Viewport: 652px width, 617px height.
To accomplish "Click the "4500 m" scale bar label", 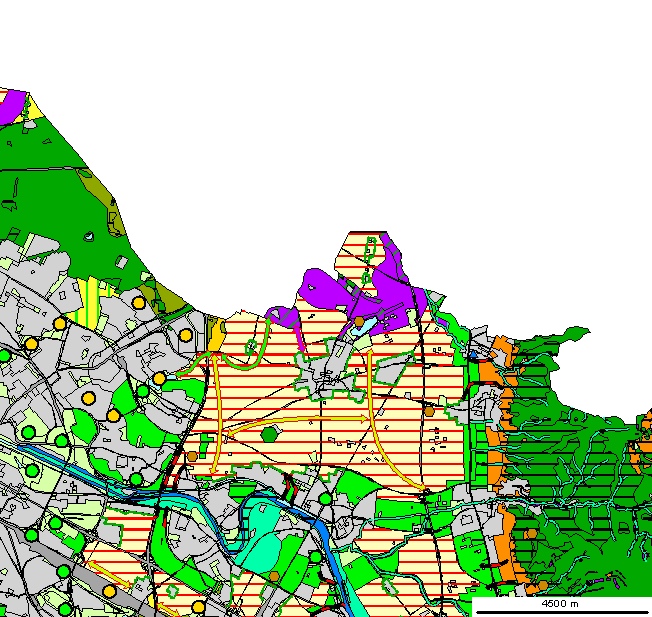I will click(559, 603).
